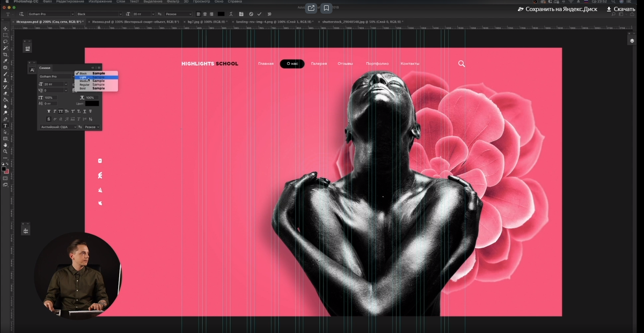The image size is (644, 333).
Task: Choose Light from the font style list
Action: point(96,77)
